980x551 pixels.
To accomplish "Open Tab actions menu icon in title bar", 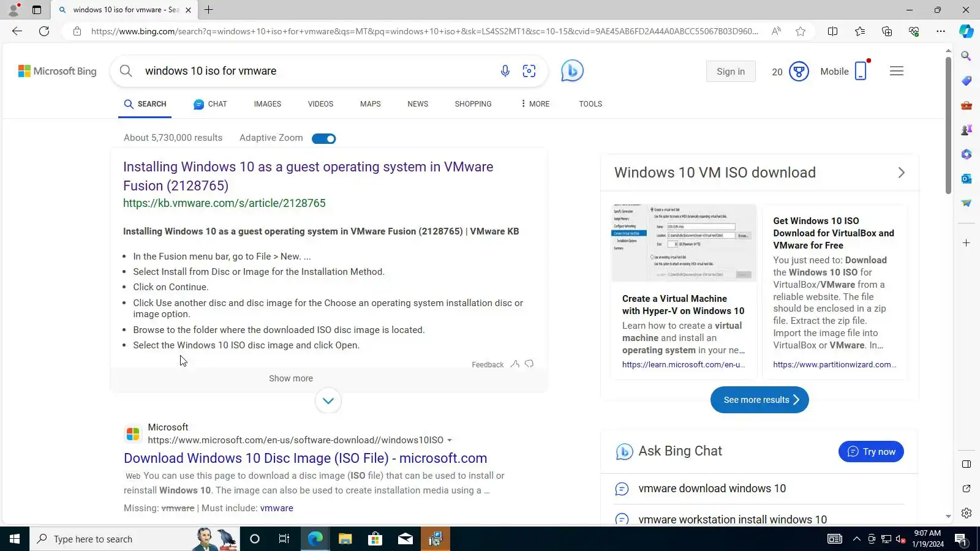I will point(37,10).
